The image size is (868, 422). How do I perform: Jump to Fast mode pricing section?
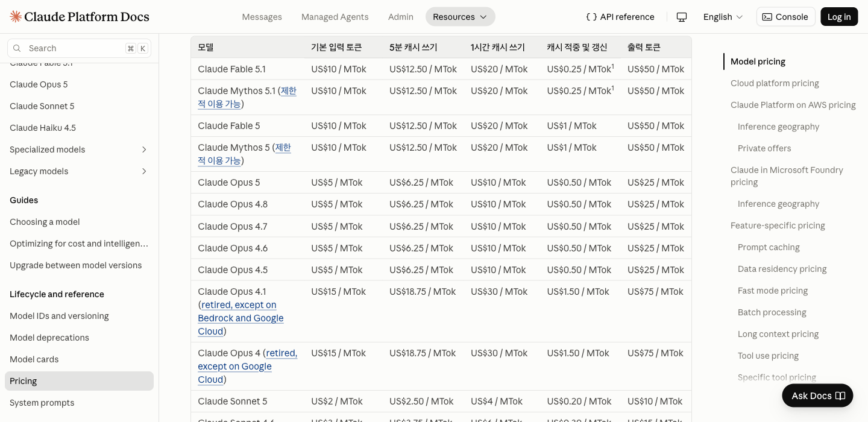pyautogui.click(x=773, y=291)
